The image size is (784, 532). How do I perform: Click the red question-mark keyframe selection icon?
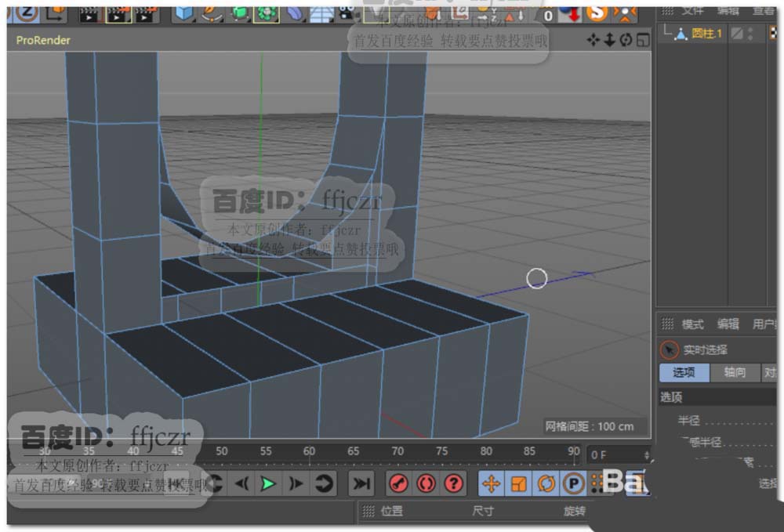[453, 483]
